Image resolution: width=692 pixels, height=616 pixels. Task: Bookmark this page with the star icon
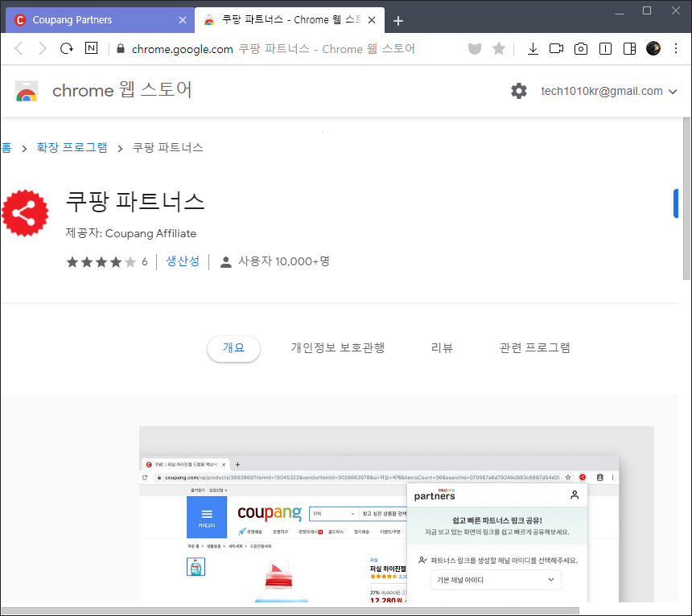point(499,48)
